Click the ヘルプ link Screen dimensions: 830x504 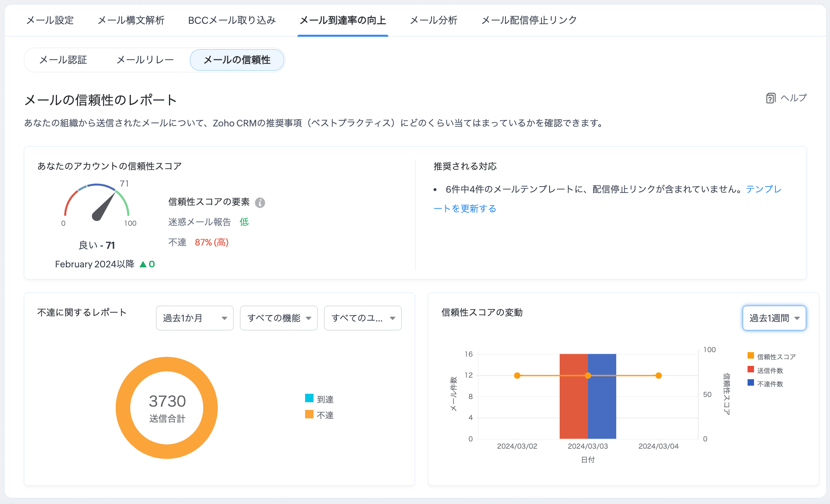click(x=794, y=98)
